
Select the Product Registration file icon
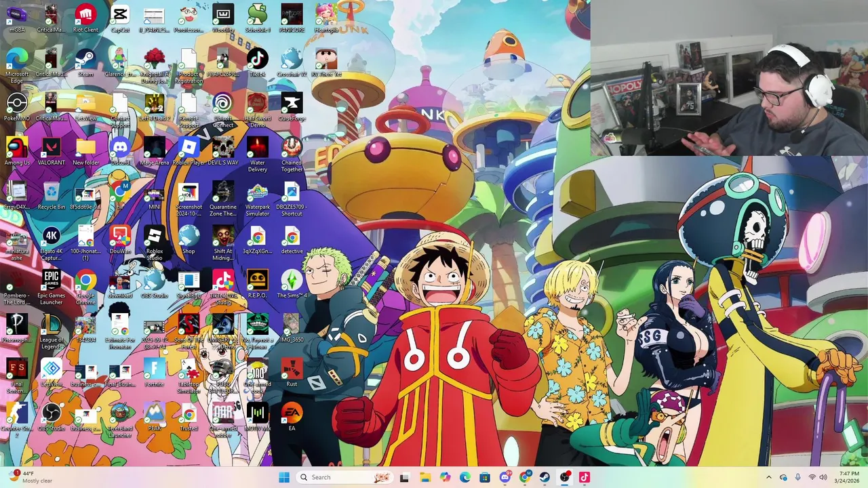pyautogui.click(x=189, y=66)
